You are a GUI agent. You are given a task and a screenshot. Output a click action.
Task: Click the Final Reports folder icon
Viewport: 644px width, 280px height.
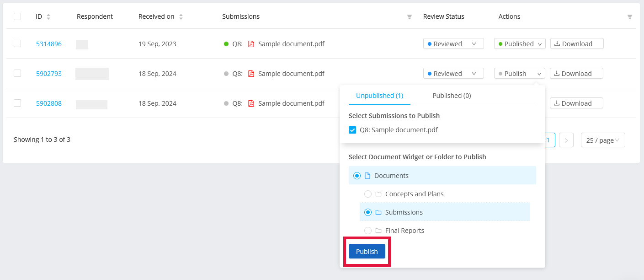click(378, 231)
